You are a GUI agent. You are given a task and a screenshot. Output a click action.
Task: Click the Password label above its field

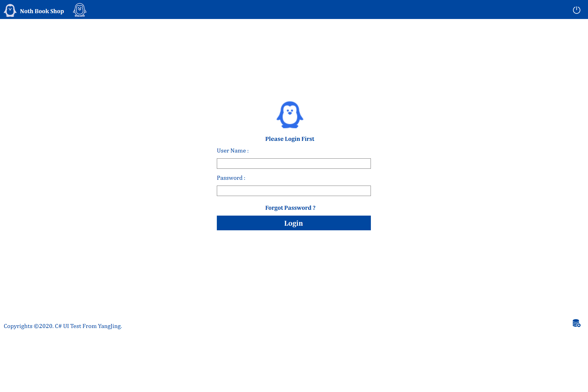pyautogui.click(x=231, y=178)
